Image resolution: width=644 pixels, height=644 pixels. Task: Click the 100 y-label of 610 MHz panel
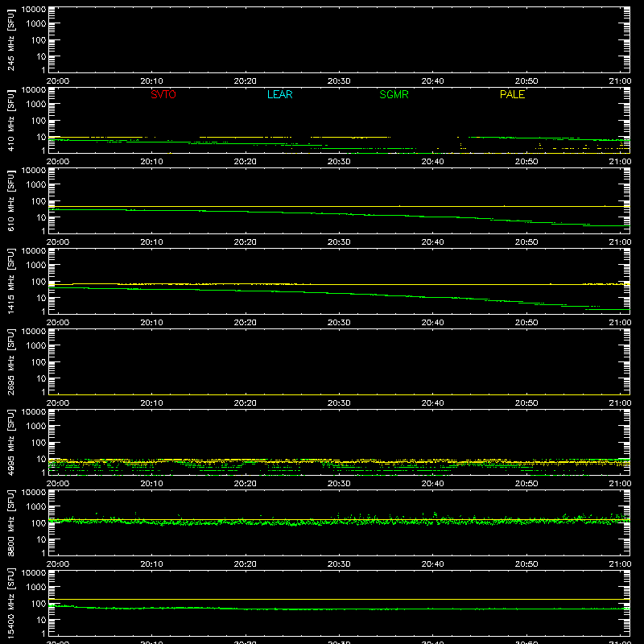coord(39,201)
